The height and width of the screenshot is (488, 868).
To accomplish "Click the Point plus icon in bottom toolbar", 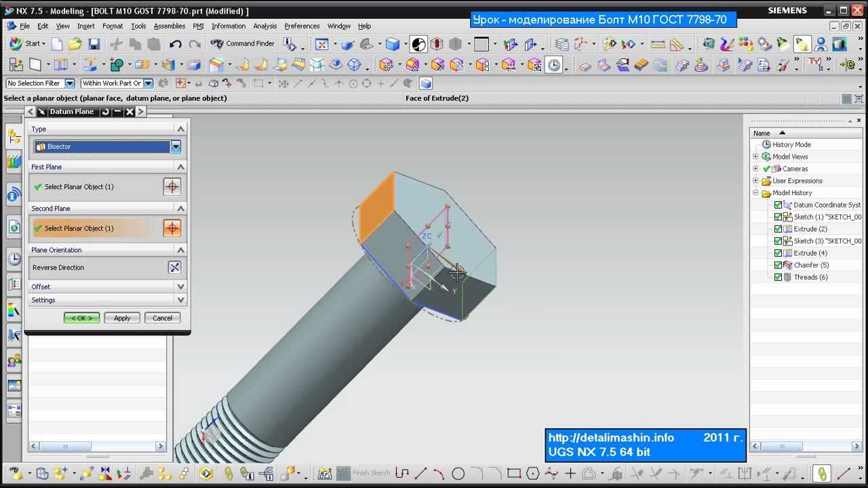I will click(x=570, y=473).
